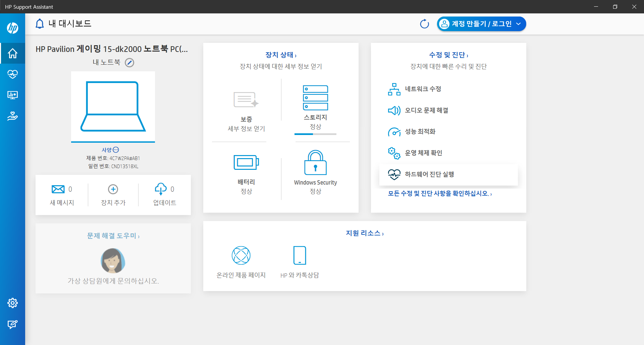
Task: Open the support hand sidebar icon
Action: coord(12,116)
